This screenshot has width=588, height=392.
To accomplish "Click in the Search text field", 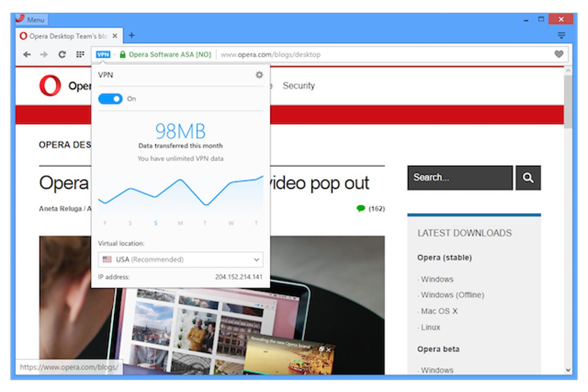I will coord(460,178).
